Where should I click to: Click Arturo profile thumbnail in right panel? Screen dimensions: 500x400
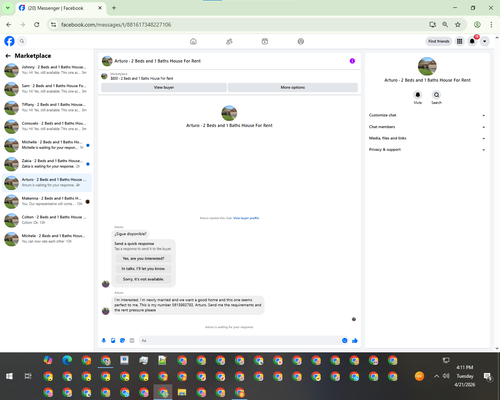(427, 66)
